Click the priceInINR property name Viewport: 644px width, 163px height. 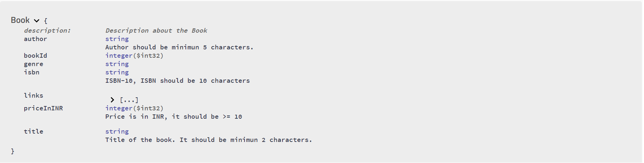(43, 108)
